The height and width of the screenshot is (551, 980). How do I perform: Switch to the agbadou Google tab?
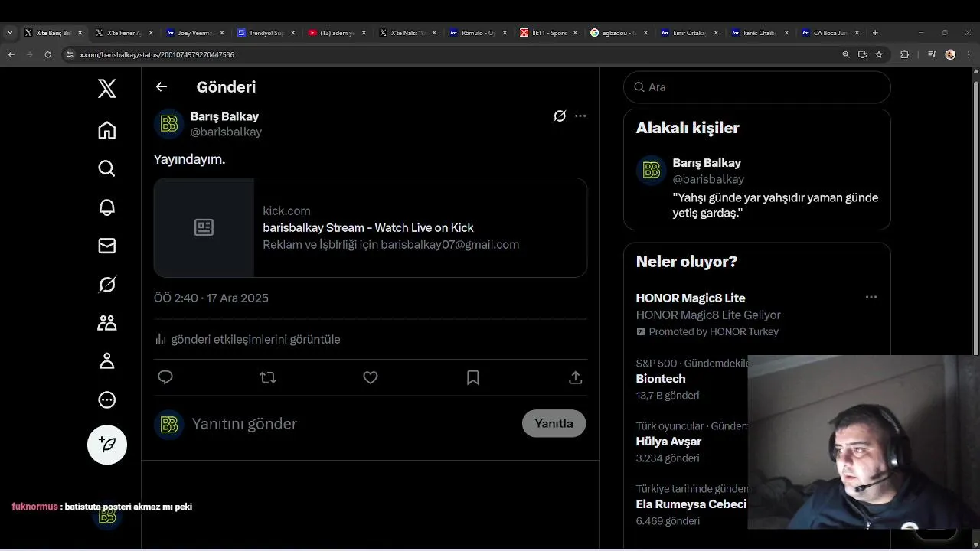pyautogui.click(x=617, y=33)
